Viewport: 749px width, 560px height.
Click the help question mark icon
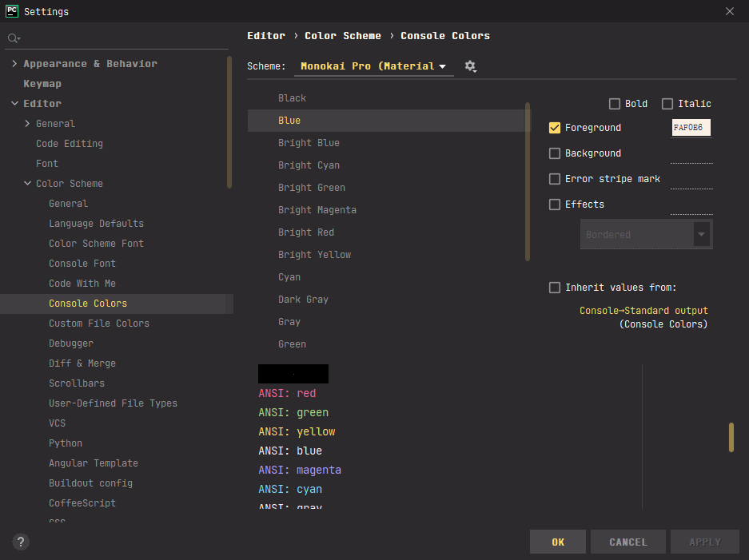pyautogui.click(x=22, y=542)
